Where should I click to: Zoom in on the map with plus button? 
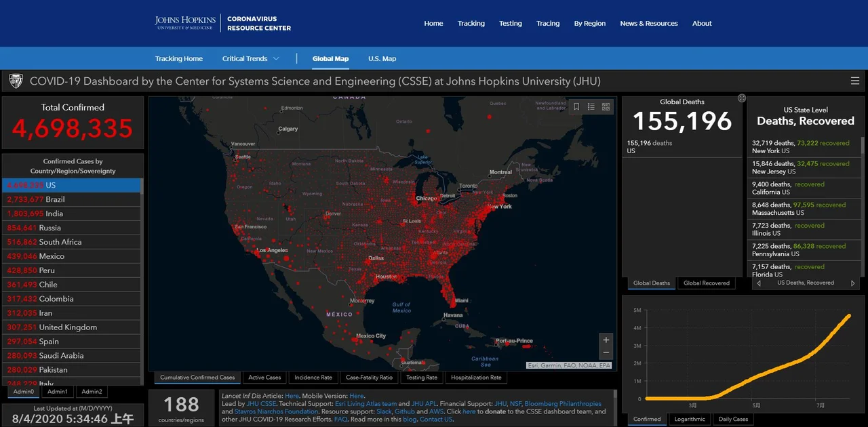(606, 340)
